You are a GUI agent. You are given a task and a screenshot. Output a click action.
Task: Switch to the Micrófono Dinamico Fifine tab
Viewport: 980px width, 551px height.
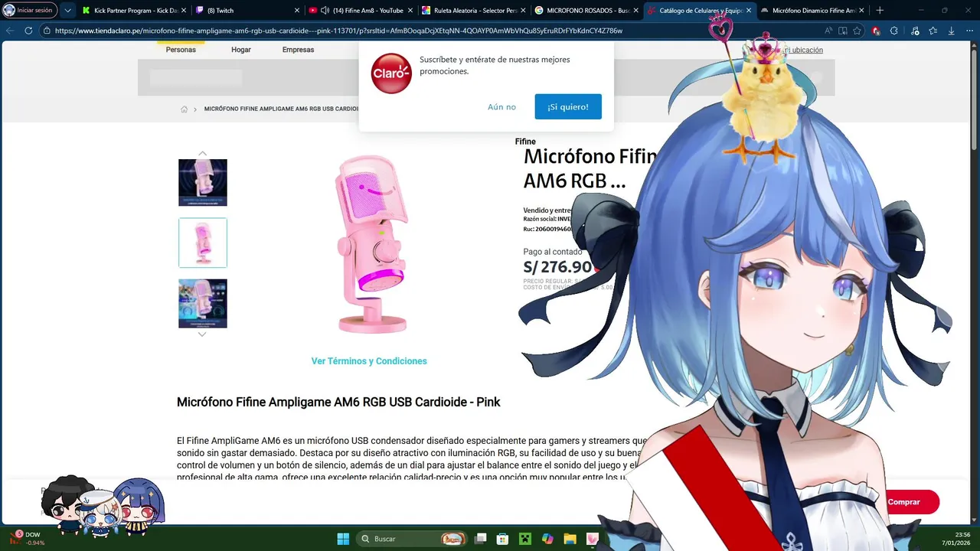tap(813, 11)
